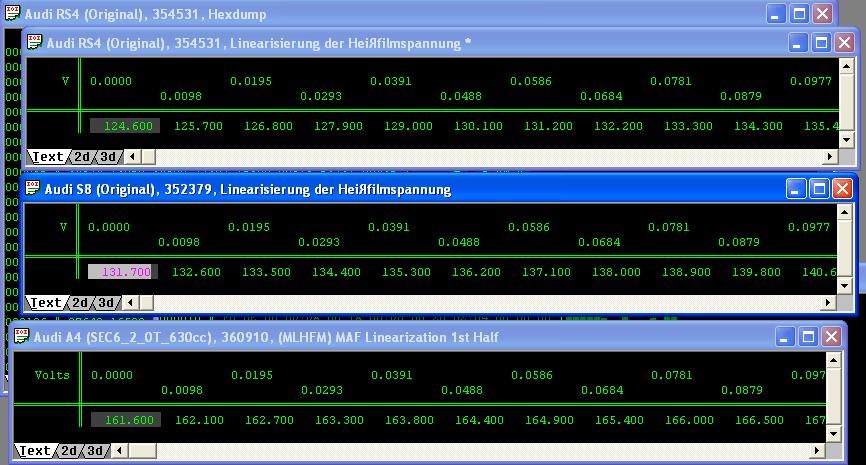Image resolution: width=866 pixels, height=465 pixels.
Task: Select cell 139.800 in S8 table
Action: click(756, 272)
